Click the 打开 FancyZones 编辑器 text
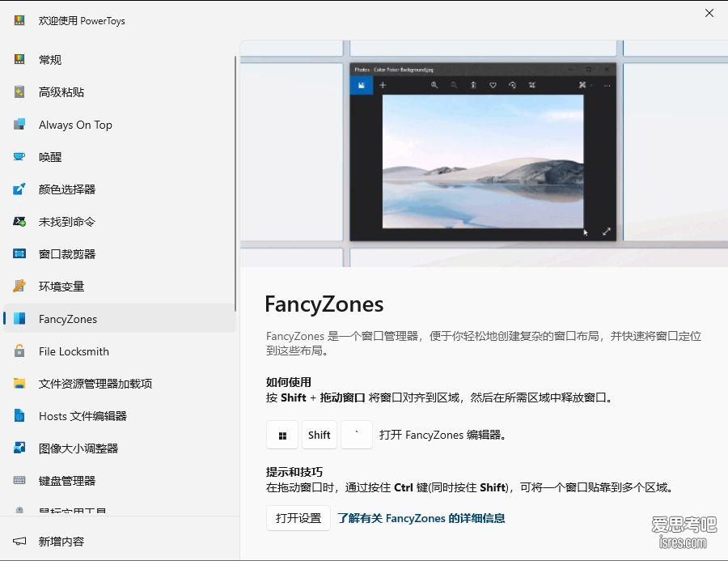 442,435
